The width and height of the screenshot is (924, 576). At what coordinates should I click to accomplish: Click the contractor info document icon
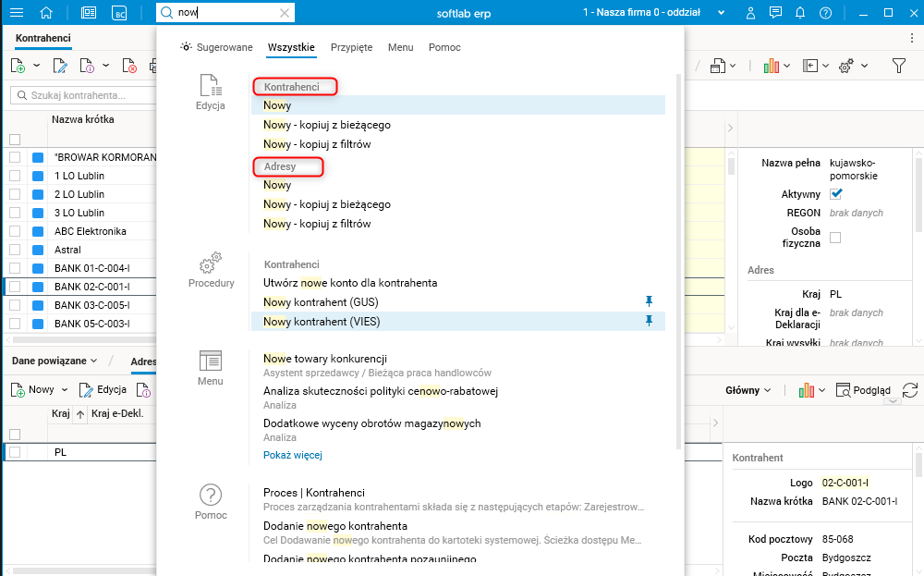(x=87, y=66)
